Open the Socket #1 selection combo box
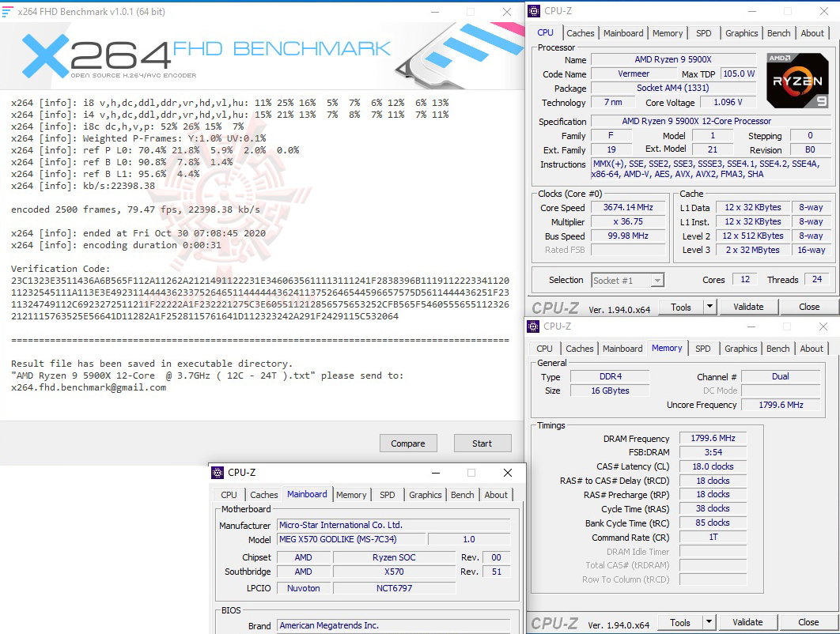Image resolution: width=840 pixels, height=634 pixels. [x=628, y=280]
